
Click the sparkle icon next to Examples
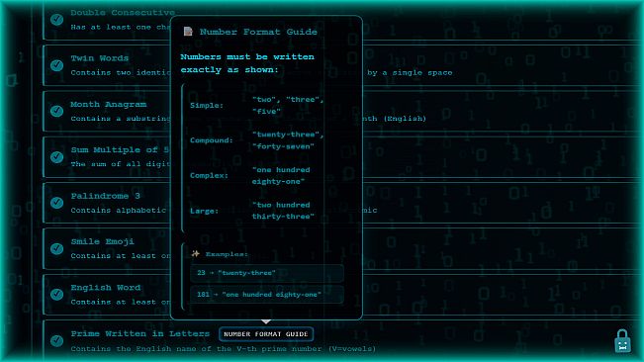(196, 253)
